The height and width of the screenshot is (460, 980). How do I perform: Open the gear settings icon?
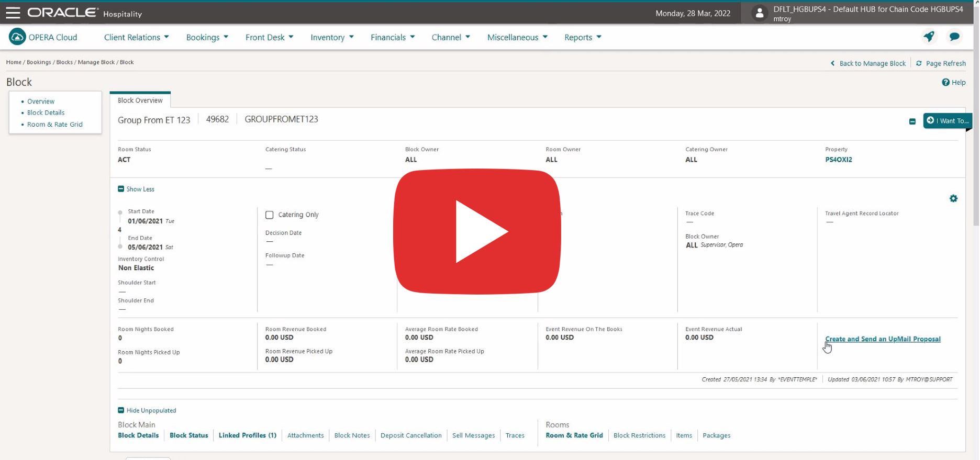[x=953, y=199]
